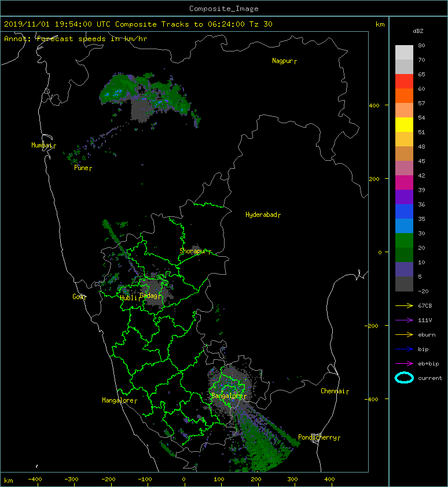Click the Mumbai city label

click(x=42, y=145)
